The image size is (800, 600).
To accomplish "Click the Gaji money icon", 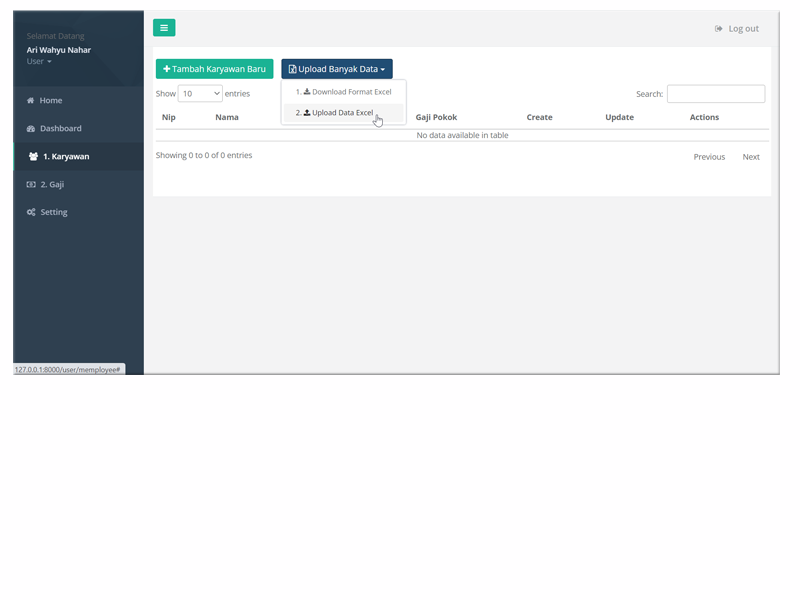I will point(31,185).
